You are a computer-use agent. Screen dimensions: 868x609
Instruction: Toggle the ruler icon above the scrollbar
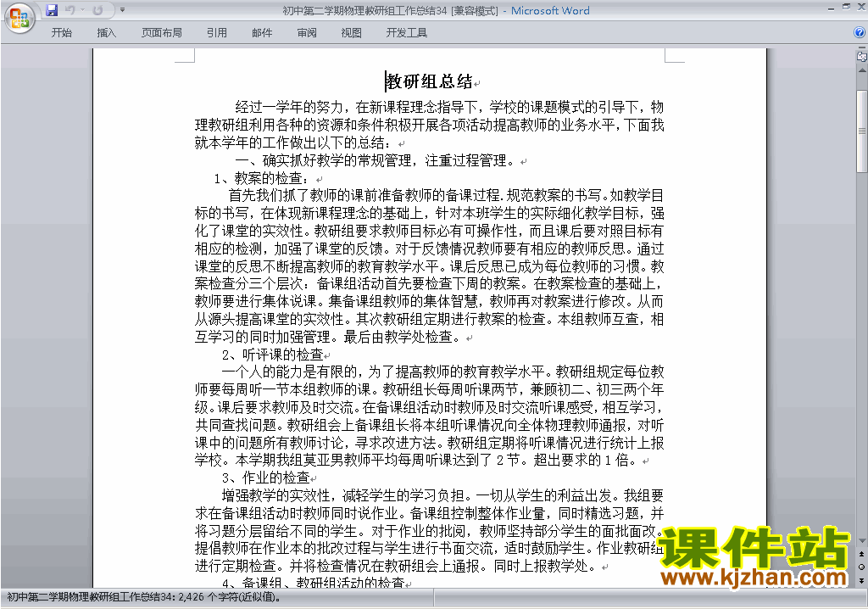pyautogui.click(x=861, y=56)
